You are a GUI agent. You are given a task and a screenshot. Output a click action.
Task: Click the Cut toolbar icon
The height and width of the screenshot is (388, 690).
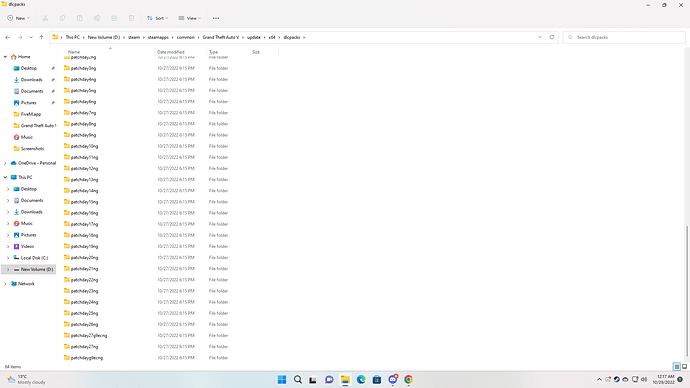pos(45,18)
